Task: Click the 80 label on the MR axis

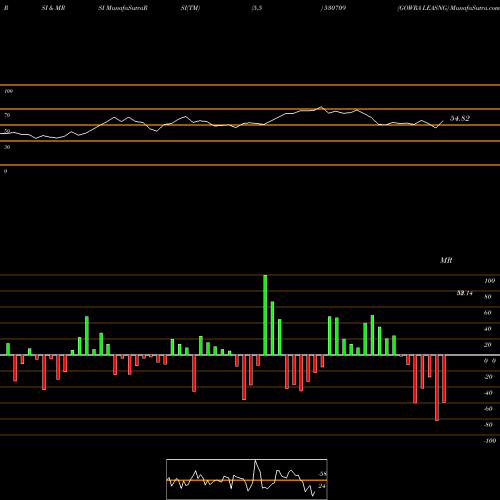Action: 488,297
